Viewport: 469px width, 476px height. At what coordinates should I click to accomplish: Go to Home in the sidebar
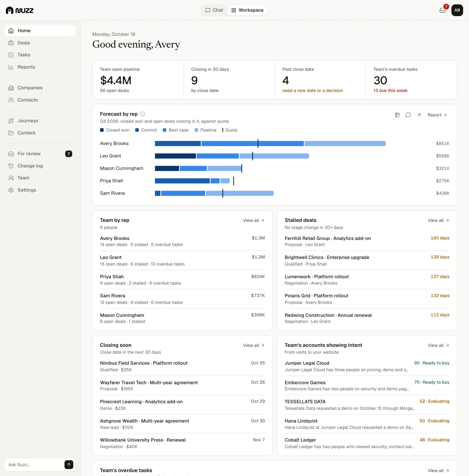pos(40,31)
